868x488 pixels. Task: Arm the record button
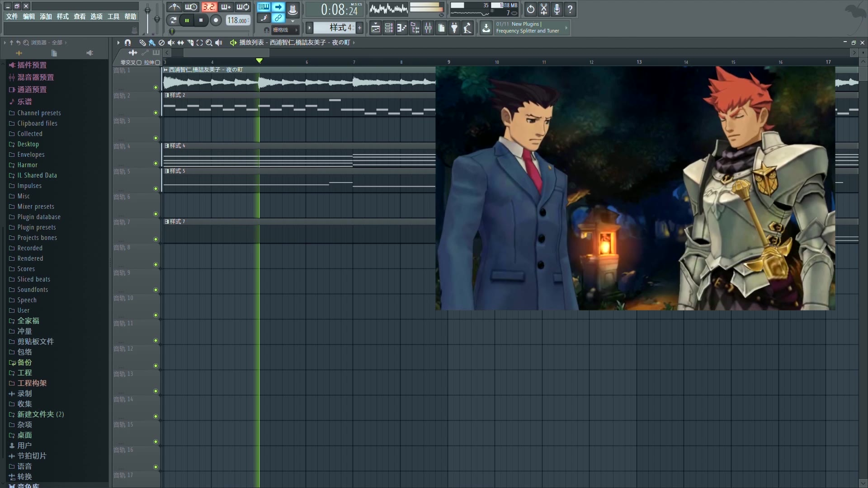point(216,20)
